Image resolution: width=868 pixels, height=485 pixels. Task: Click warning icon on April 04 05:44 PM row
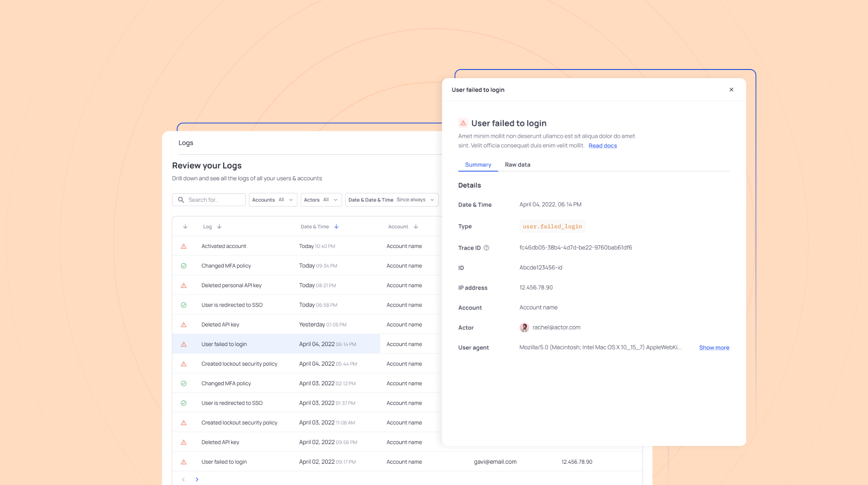pyautogui.click(x=184, y=364)
